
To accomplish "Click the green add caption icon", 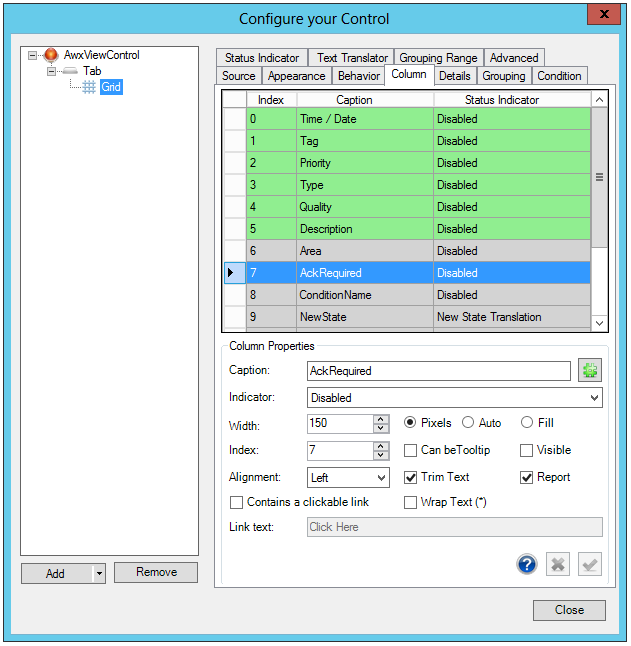I will [590, 371].
